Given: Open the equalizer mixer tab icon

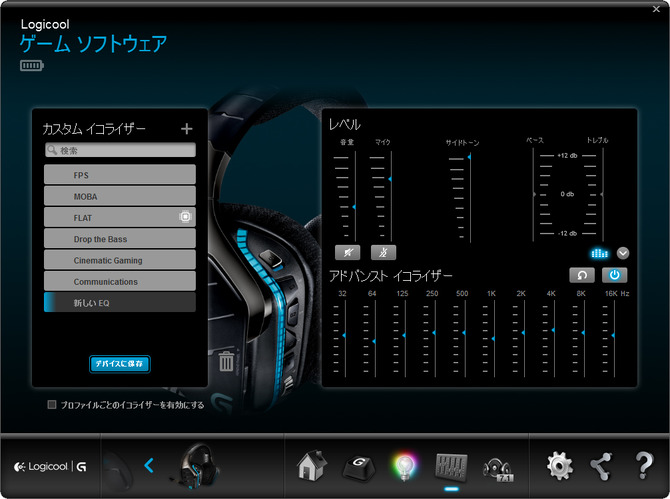Looking at the screenshot, I should [x=451, y=467].
